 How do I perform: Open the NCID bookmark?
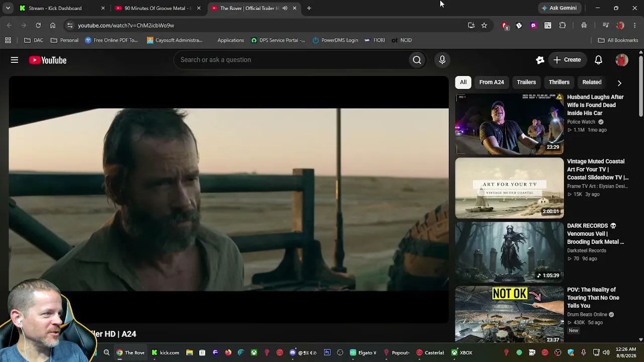pyautogui.click(x=401, y=40)
